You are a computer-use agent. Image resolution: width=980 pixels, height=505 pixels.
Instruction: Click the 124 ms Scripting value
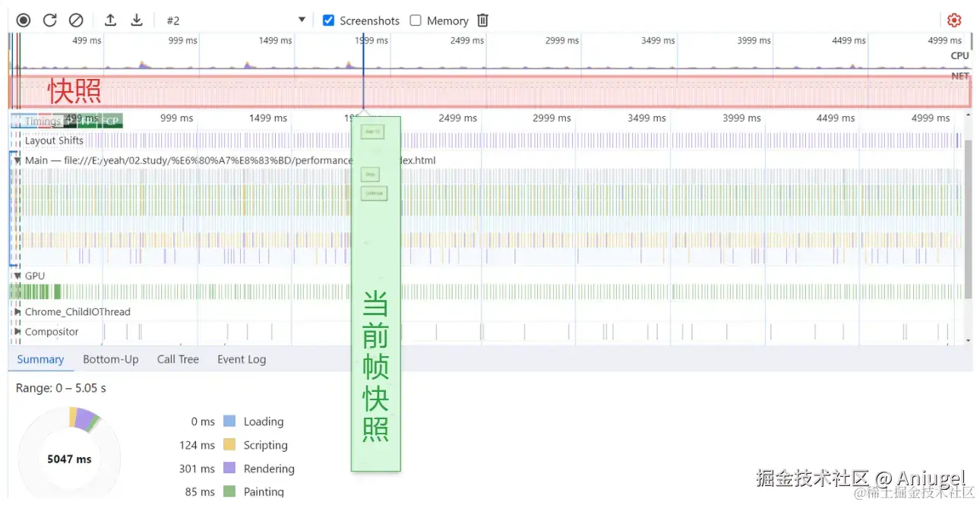(x=197, y=445)
